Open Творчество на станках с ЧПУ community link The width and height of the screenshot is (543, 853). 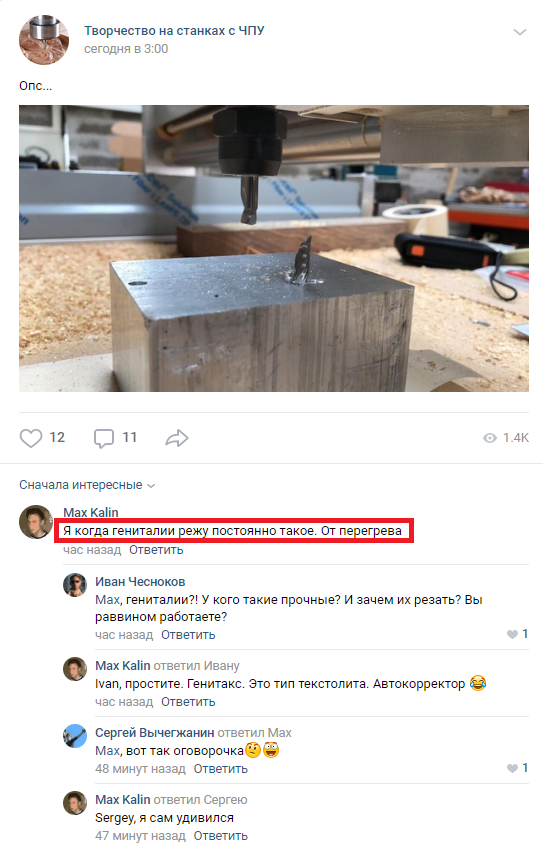tap(174, 30)
